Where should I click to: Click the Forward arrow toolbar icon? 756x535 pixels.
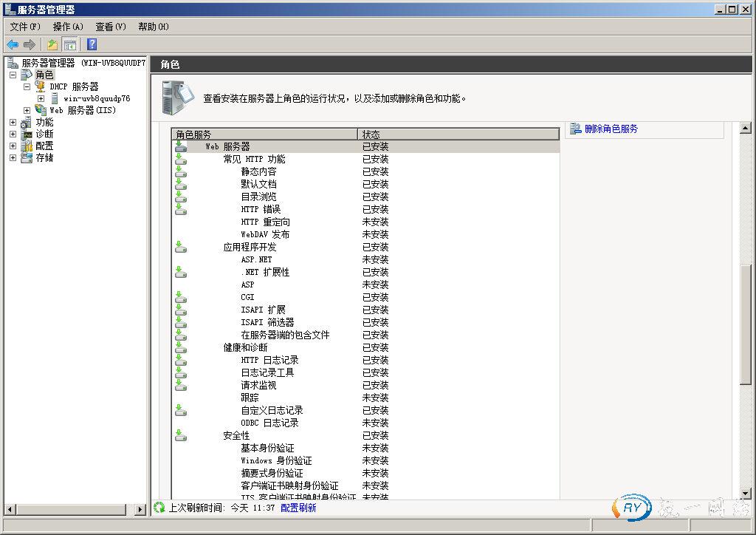click(30, 44)
